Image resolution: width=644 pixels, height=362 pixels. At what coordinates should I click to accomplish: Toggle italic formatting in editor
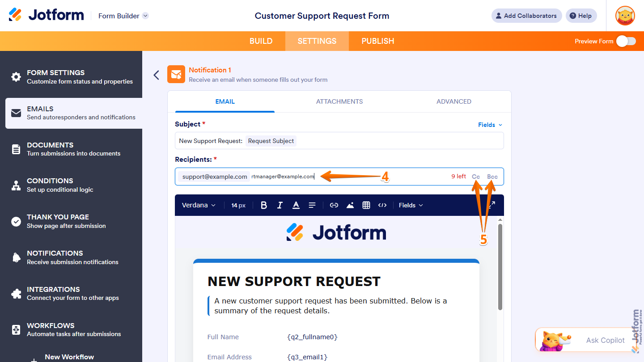point(280,205)
